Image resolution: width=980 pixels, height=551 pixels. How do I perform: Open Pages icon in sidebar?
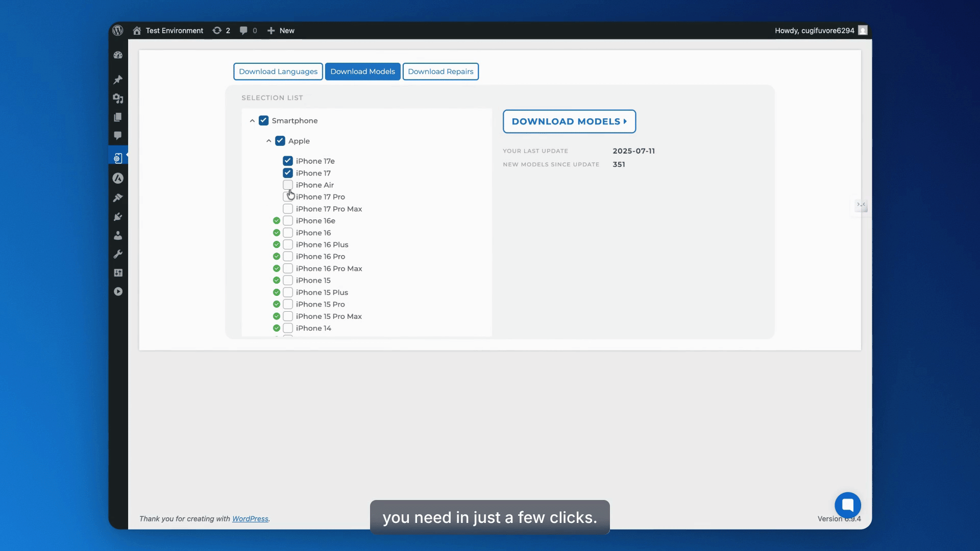pos(118,117)
